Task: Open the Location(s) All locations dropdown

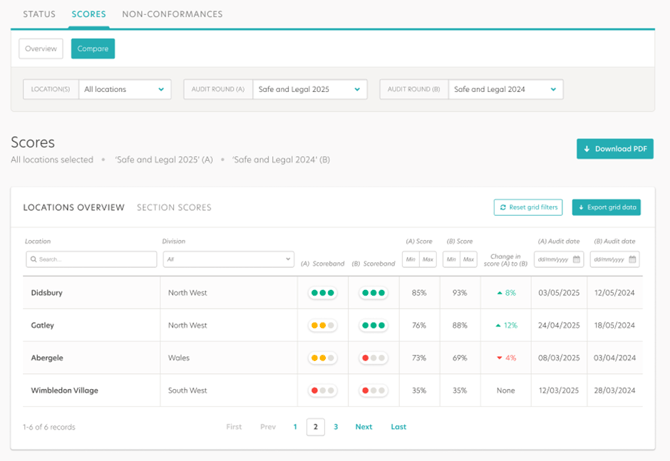Action: click(125, 89)
